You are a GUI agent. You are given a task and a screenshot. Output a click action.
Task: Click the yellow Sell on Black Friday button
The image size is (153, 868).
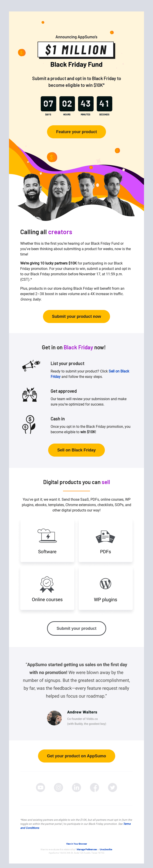point(76,450)
